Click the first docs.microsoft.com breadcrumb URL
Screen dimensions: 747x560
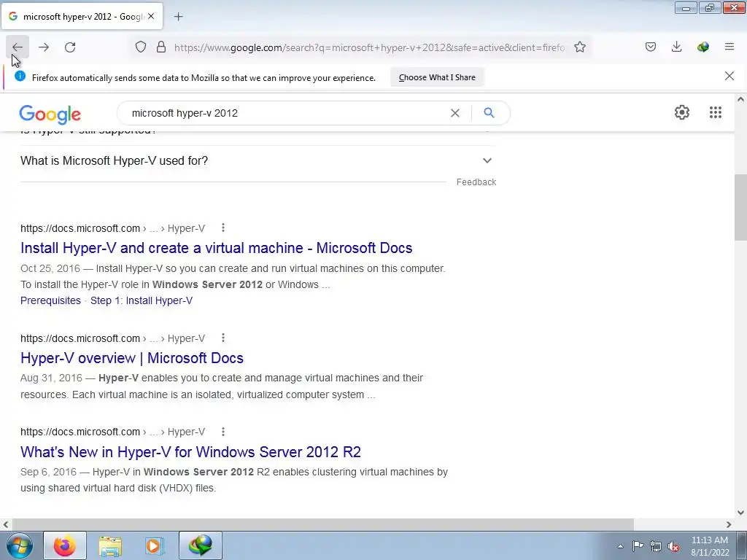[x=112, y=228]
